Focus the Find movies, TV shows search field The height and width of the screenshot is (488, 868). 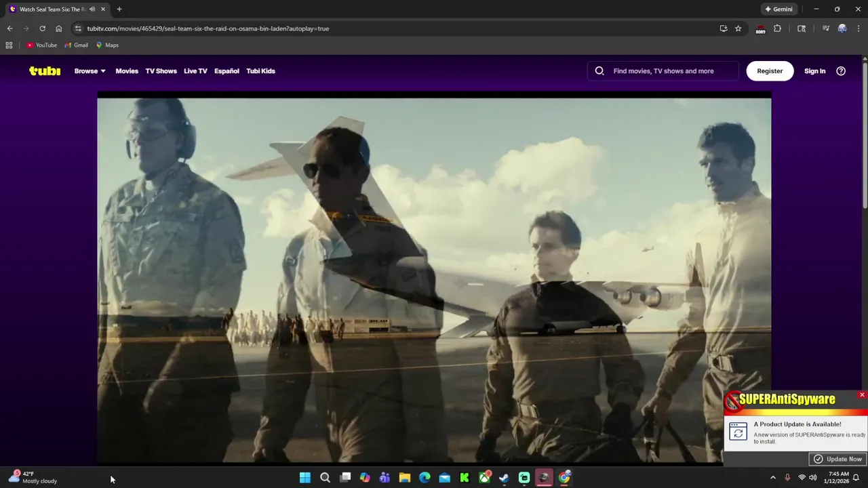[663, 71]
